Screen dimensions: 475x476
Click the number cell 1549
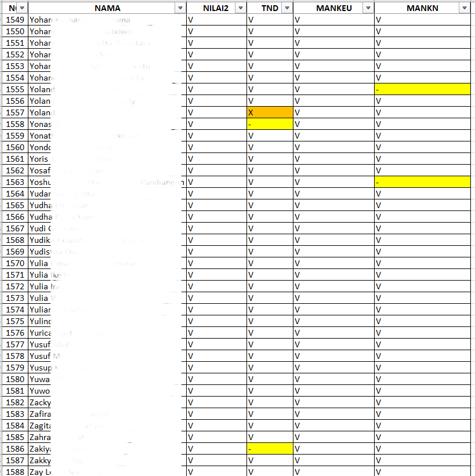point(15,20)
